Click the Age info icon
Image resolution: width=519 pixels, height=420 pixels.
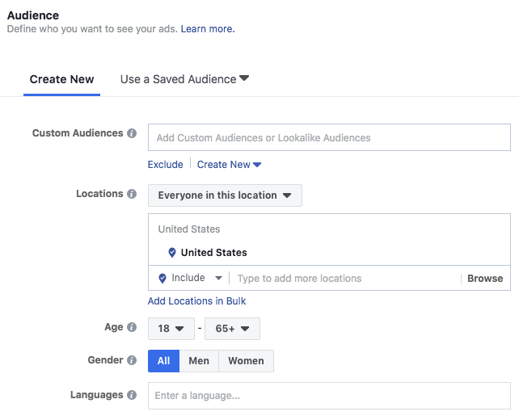(132, 327)
